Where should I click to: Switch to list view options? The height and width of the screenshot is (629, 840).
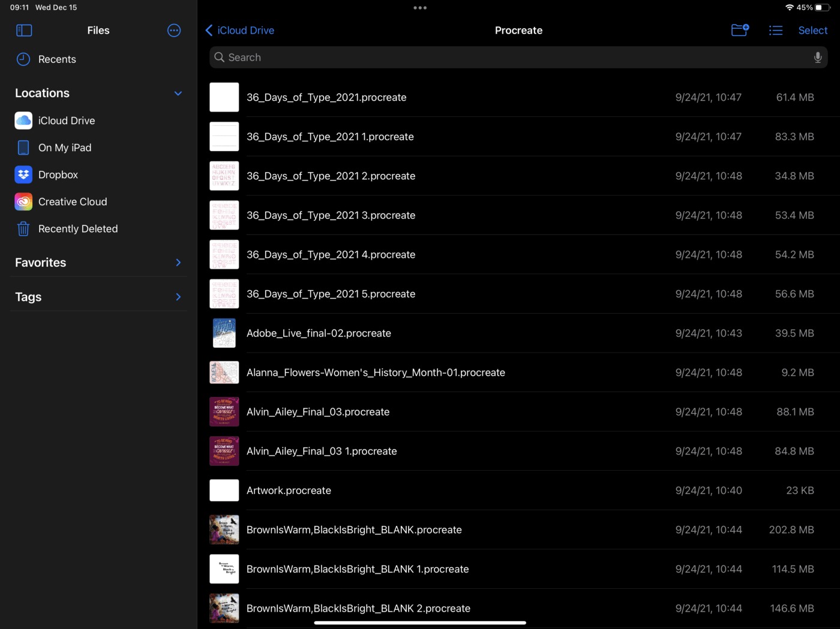tap(775, 31)
